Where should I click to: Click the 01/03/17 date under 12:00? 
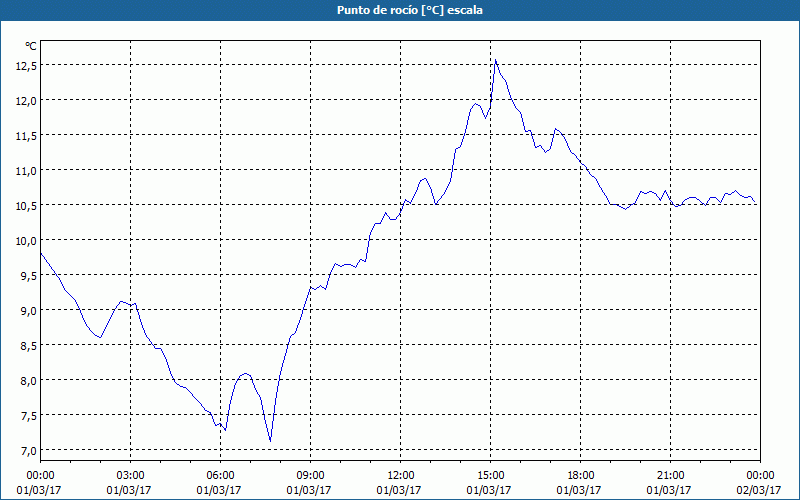click(399, 490)
